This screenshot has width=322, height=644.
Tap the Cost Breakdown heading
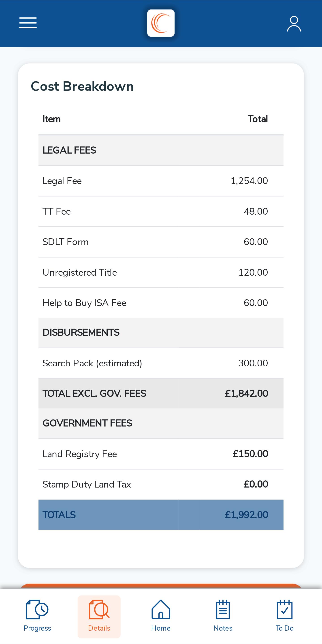point(82,86)
